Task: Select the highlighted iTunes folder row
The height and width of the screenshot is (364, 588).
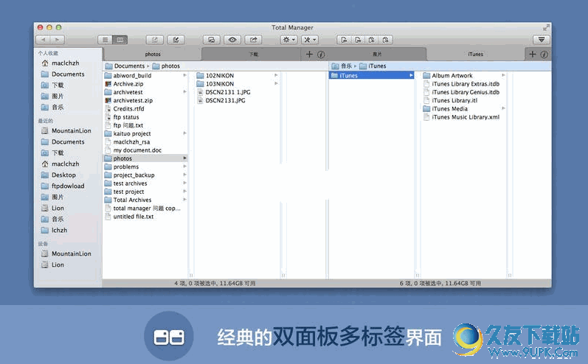Action: pos(372,75)
